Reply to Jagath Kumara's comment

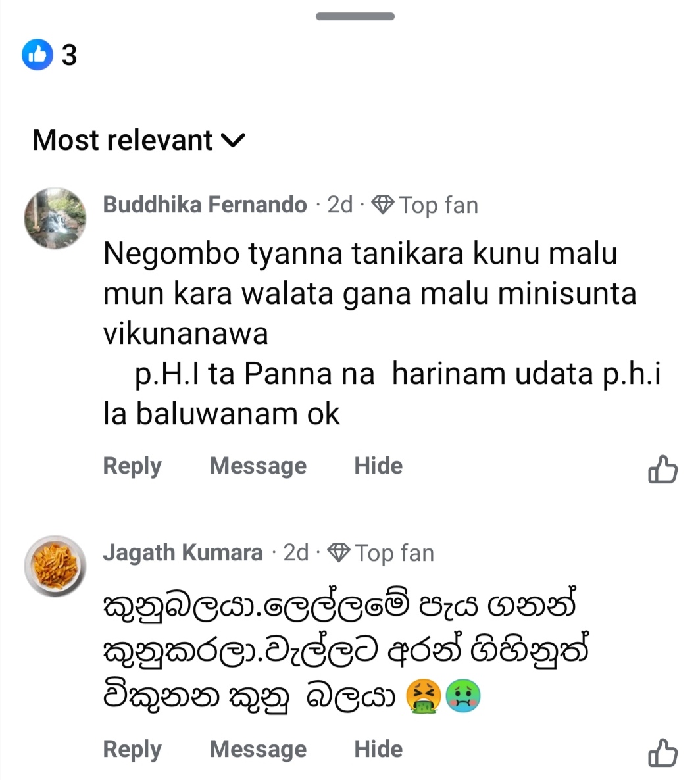tap(132, 749)
